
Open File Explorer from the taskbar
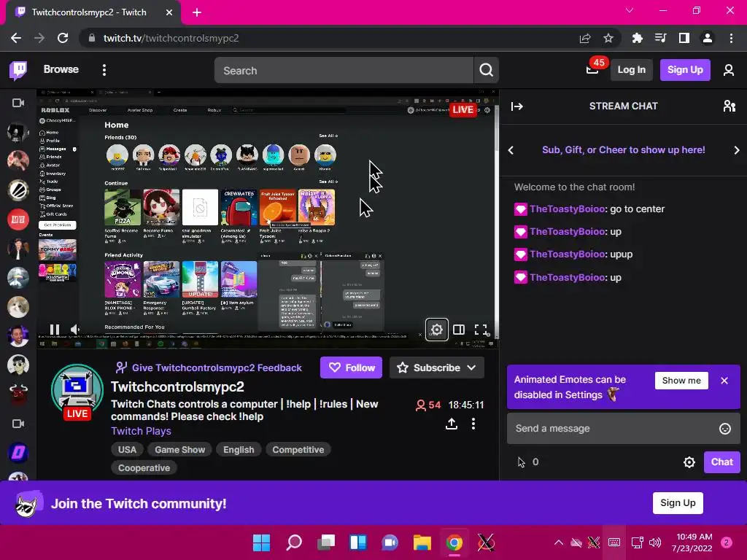422,542
